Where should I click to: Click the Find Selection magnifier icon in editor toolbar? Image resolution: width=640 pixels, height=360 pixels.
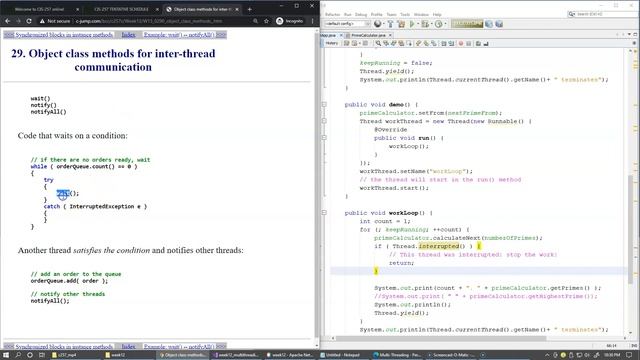click(378, 43)
